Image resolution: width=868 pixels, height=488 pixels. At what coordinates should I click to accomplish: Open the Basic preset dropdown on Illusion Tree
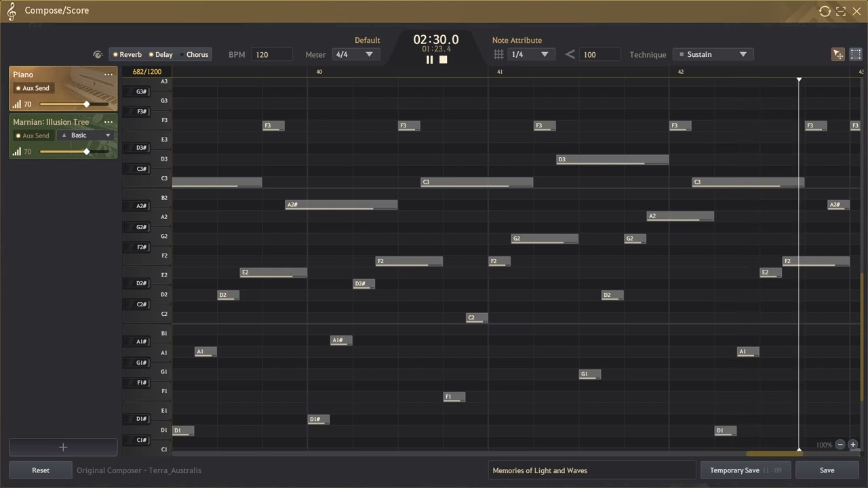pos(85,136)
